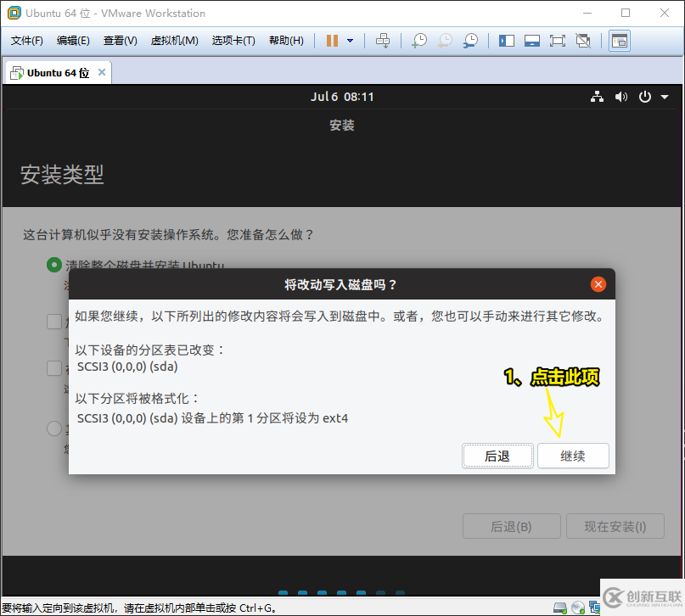Viewport: 685px width, 616px height.
Task: Click the 现在安装(I) button
Action: [x=615, y=526]
